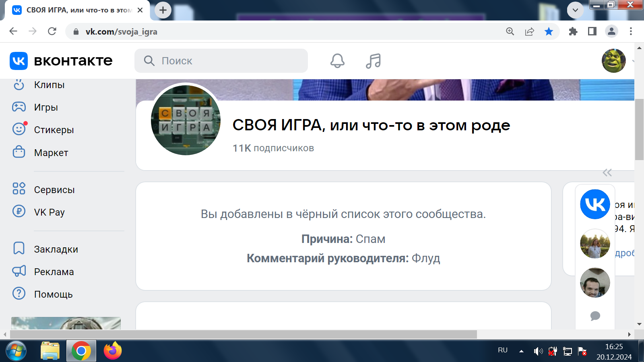
Task: Click the browser back arrow
Action: 13,31
